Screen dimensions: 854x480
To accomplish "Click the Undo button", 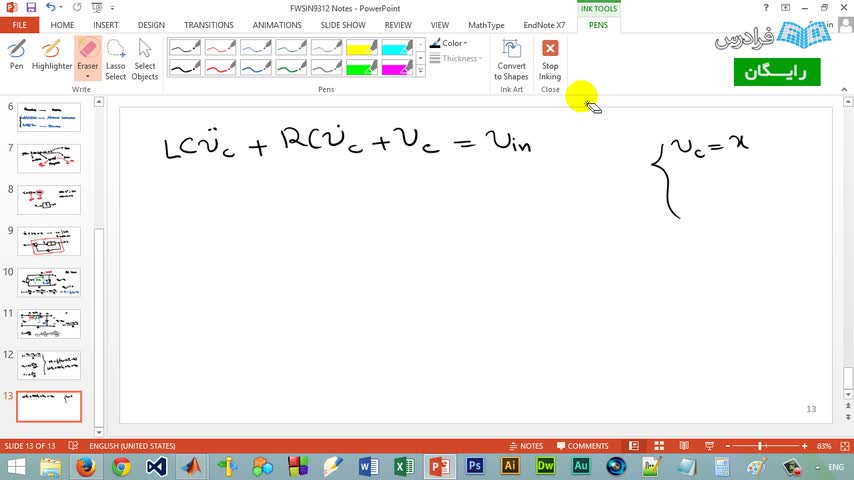I will pyautogui.click(x=51, y=8).
